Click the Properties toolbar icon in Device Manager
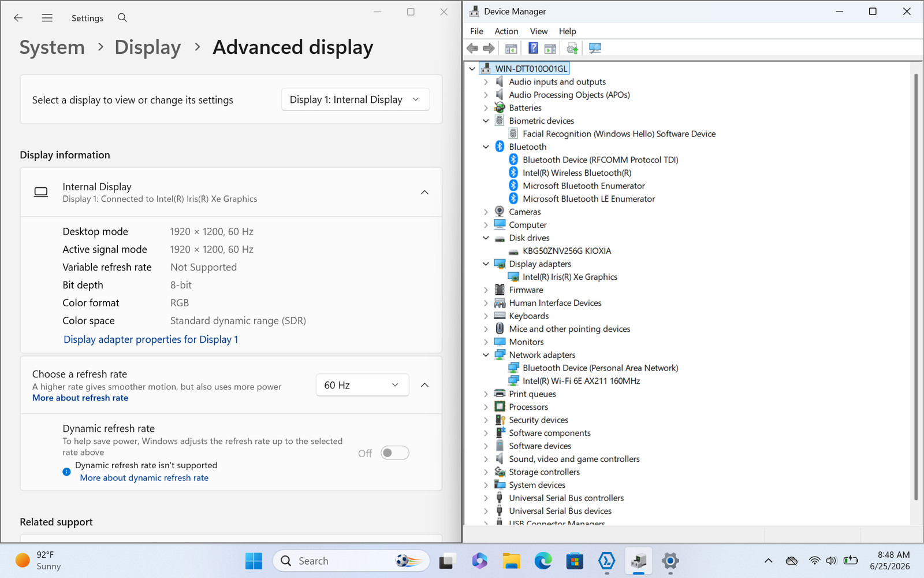Screen dimensions: 924x578 point(550,49)
